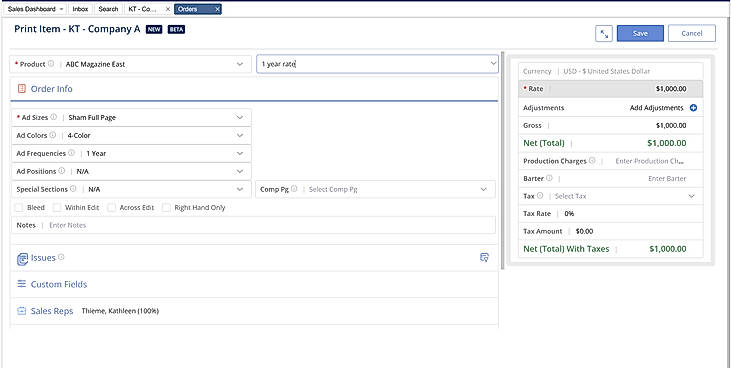Expand the Custom Fields section heading
Viewport: 731px width, 368px height.
pyautogui.click(x=59, y=284)
